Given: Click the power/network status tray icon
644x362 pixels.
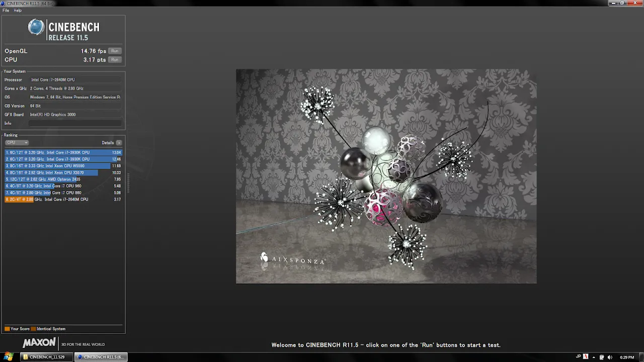Looking at the screenshot, I should pyautogui.click(x=601, y=357).
